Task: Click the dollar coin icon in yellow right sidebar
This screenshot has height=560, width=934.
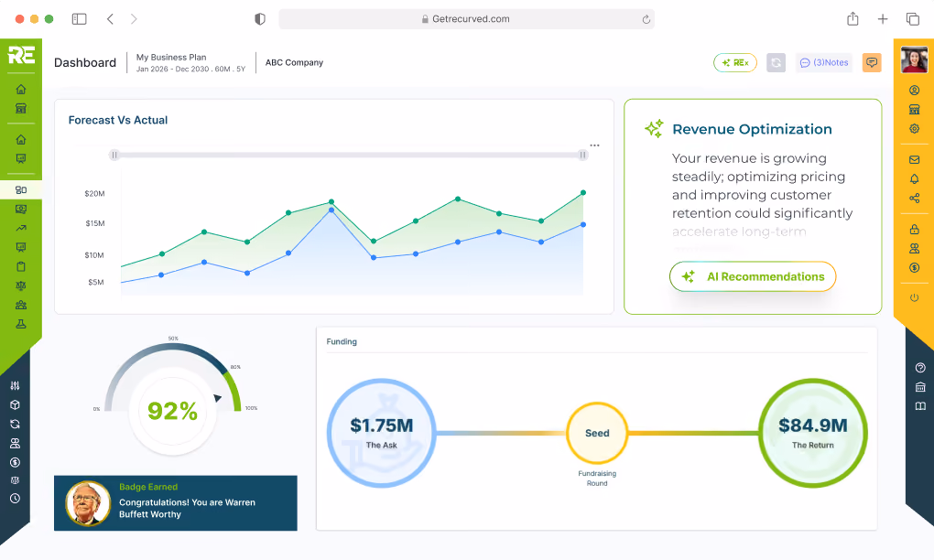Action: point(915,268)
